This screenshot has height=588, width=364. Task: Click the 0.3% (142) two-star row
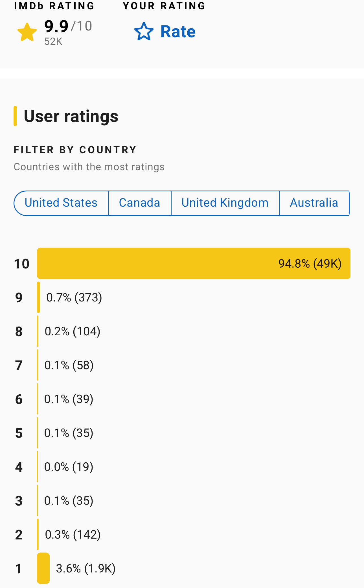[x=73, y=535]
